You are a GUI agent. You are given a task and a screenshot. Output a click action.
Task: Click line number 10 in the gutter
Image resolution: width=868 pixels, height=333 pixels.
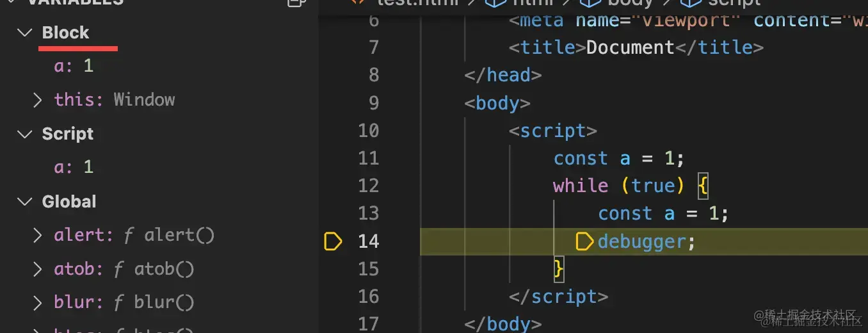368,131
